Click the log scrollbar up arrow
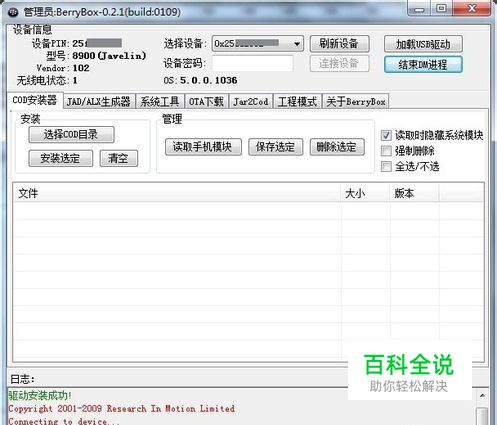The image size is (497, 425). click(482, 396)
